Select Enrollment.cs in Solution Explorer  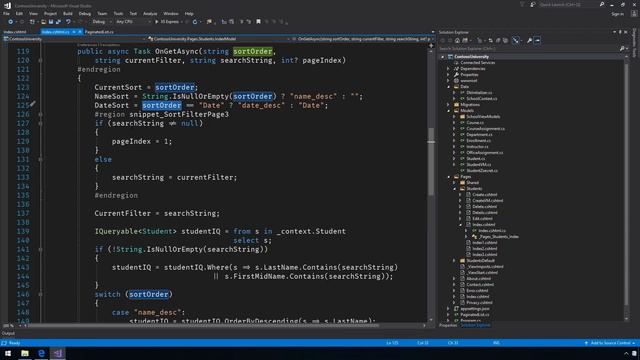[x=478, y=140]
